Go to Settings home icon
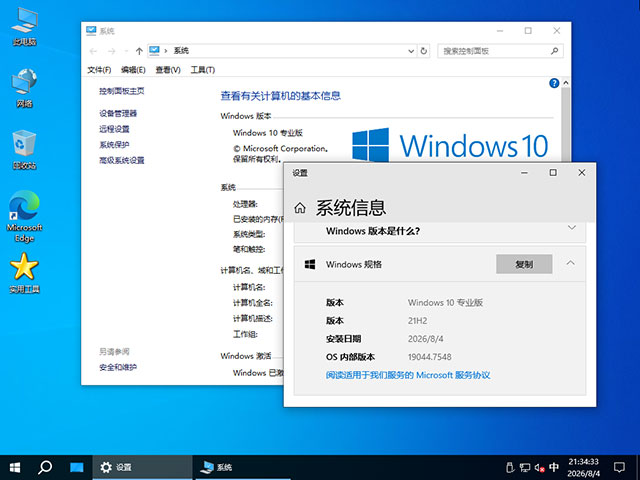 coord(300,208)
